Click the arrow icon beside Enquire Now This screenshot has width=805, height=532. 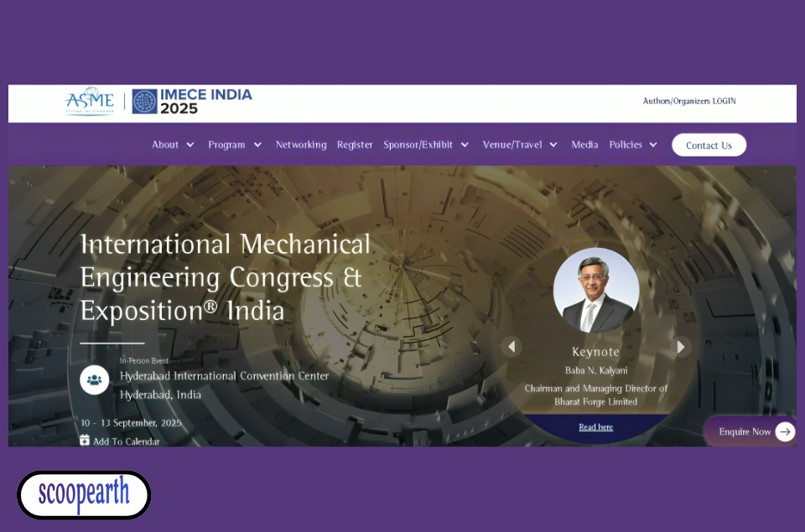coord(785,431)
